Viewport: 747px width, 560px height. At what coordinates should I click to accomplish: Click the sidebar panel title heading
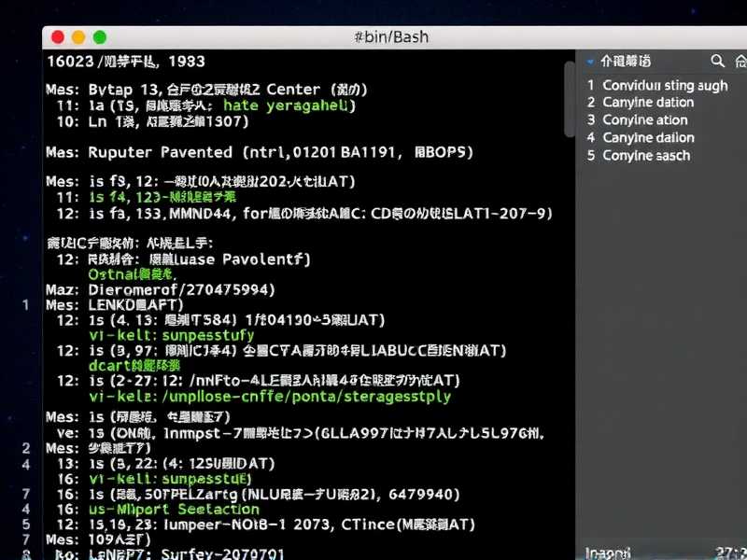click(x=626, y=61)
